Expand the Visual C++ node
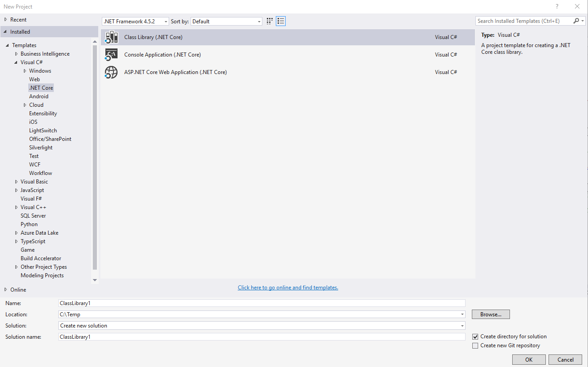The width and height of the screenshot is (588, 367). 16,207
